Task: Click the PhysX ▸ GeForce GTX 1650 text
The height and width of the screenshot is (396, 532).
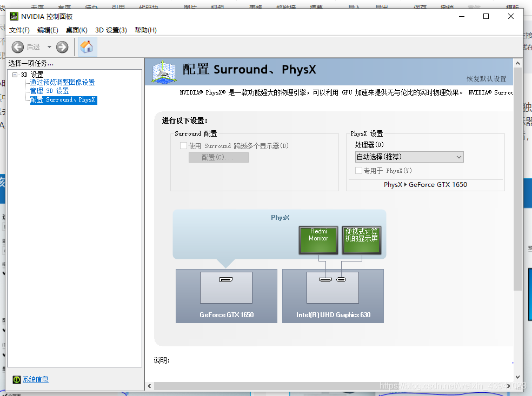Action: tap(425, 185)
